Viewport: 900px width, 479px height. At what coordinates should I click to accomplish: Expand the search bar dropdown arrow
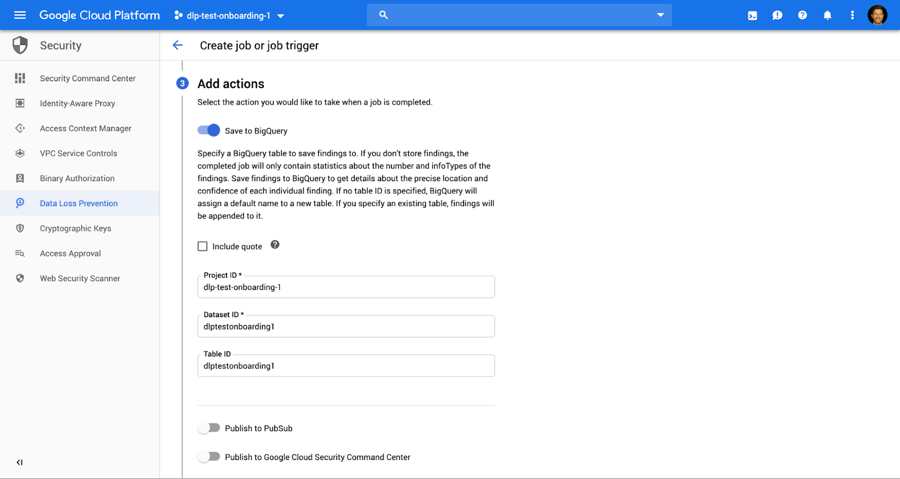(660, 15)
